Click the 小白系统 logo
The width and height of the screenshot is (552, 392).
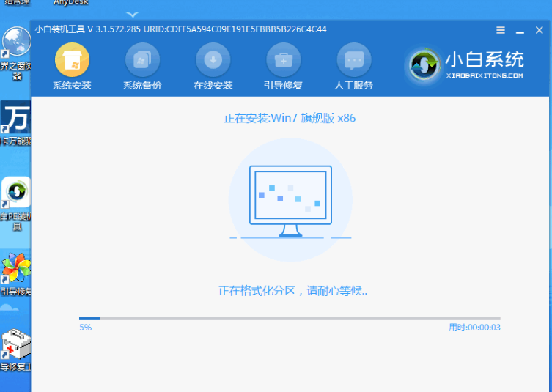(464, 64)
